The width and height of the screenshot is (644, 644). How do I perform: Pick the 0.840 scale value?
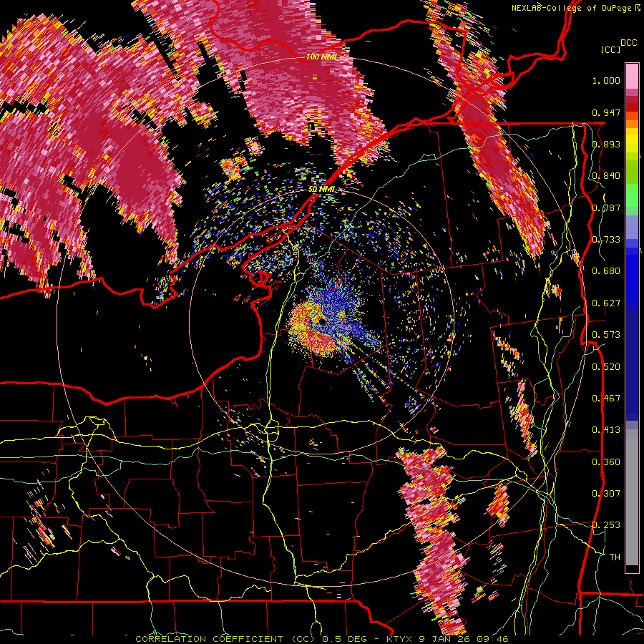pyautogui.click(x=606, y=176)
